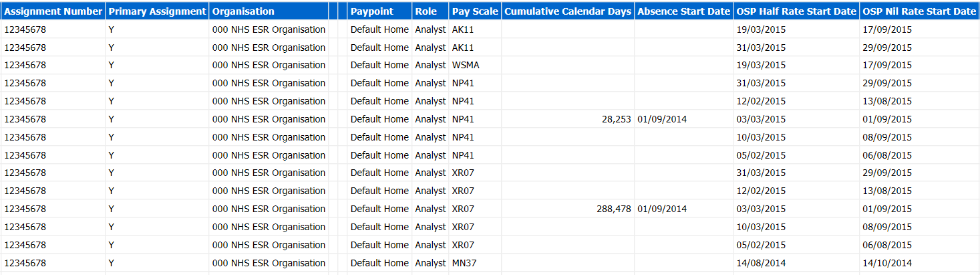The height and width of the screenshot is (275, 980).
Task: Select the Organisation column header
Action: pyautogui.click(x=243, y=11)
